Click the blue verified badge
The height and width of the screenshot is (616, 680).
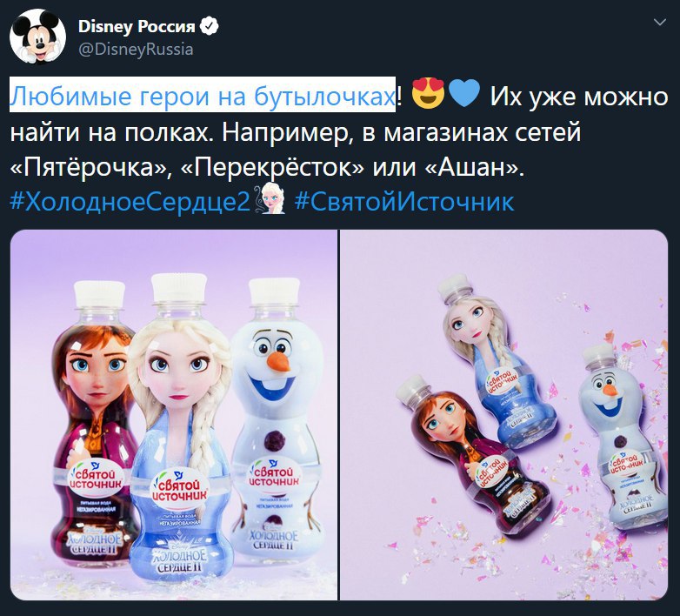(209, 26)
